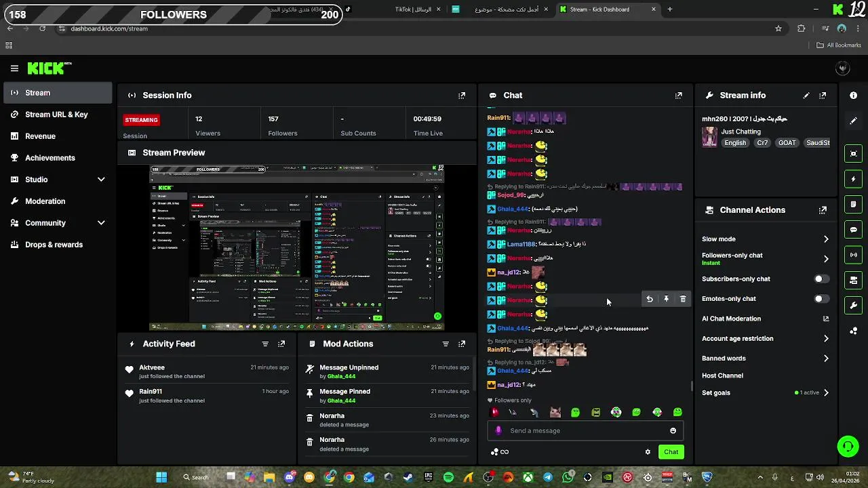Click the cat emote in quick emotes row

pos(555,412)
